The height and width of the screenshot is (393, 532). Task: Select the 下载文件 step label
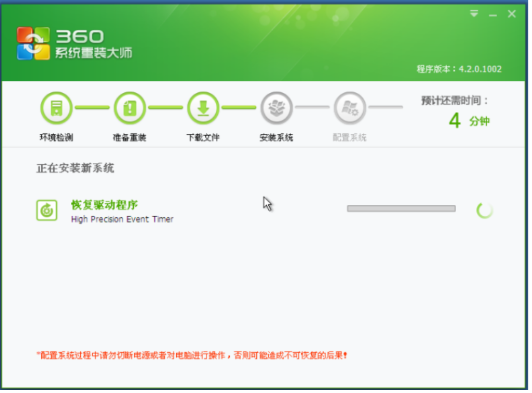point(203,138)
